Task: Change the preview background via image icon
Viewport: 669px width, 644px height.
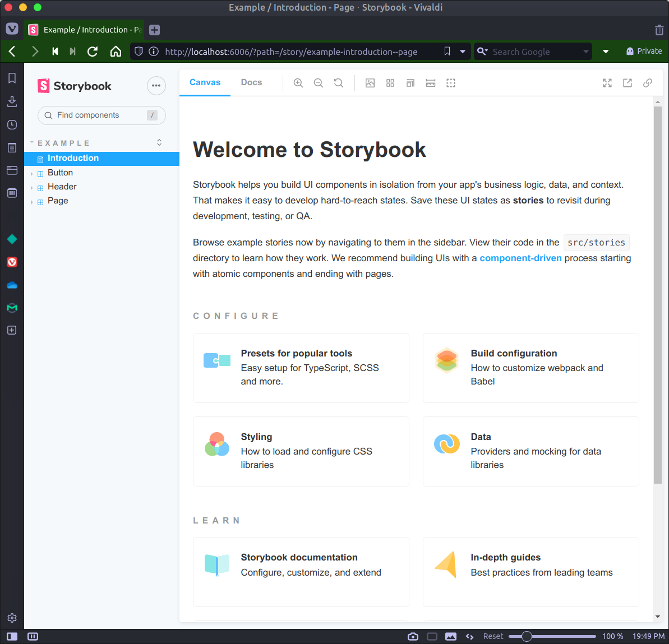Action: (x=370, y=83)
